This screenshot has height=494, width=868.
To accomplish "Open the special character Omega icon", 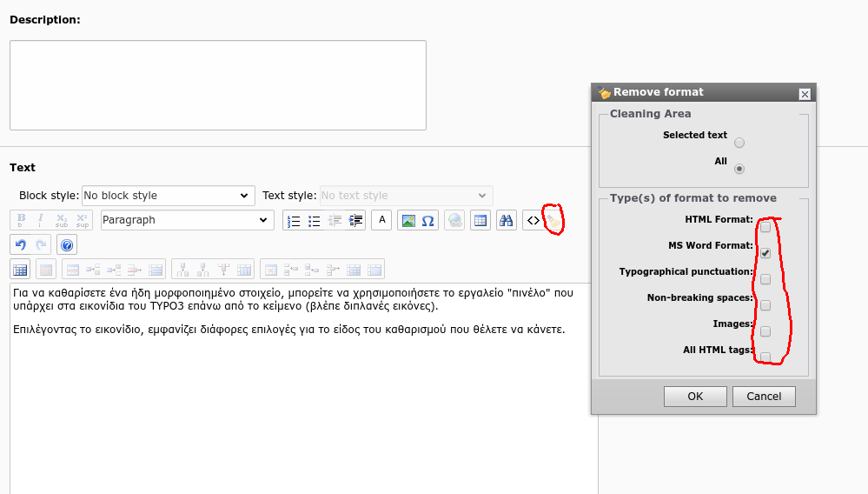I will [427, 221].
